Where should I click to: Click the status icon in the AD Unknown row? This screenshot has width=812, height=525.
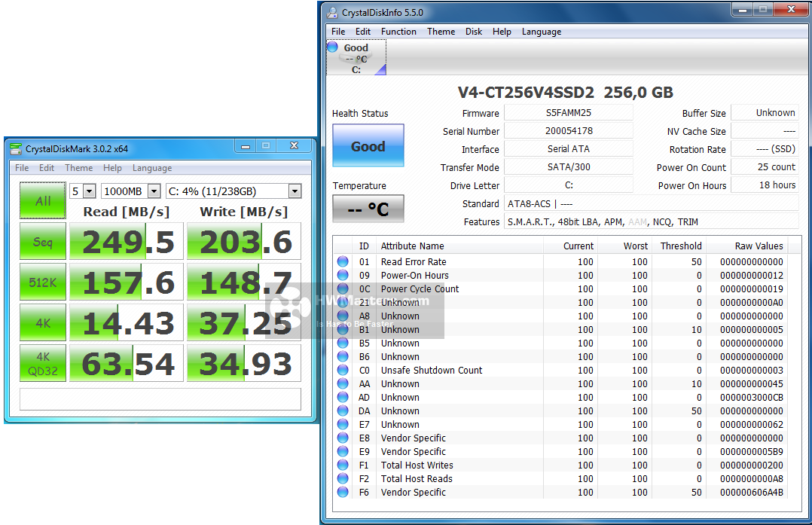click(343, 397)
